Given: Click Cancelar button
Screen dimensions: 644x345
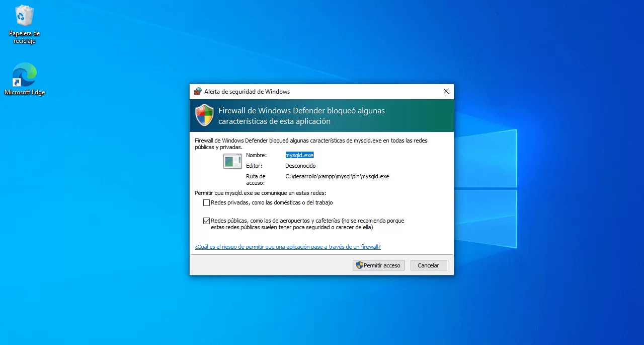Looking at the screenshot, I should click(x=429, y=265).
